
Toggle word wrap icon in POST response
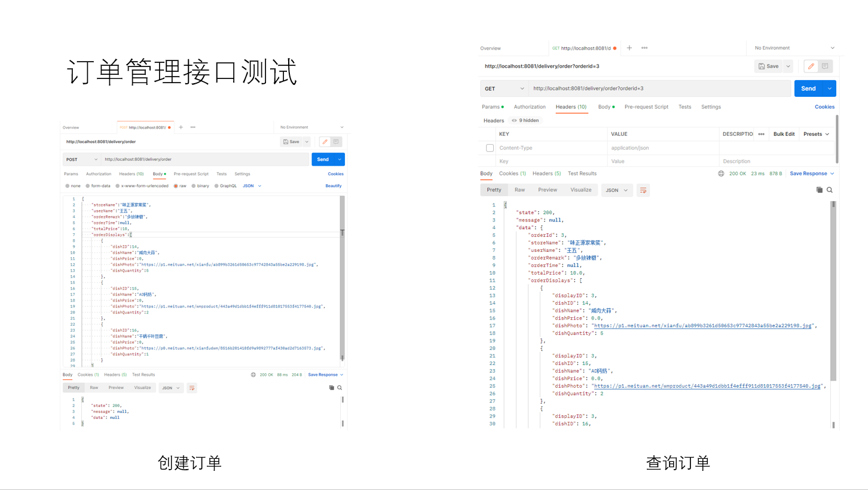coord(192,388)
